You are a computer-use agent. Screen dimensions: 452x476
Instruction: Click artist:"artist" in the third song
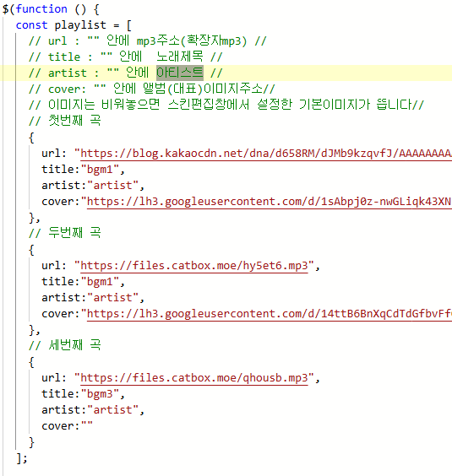93,410
